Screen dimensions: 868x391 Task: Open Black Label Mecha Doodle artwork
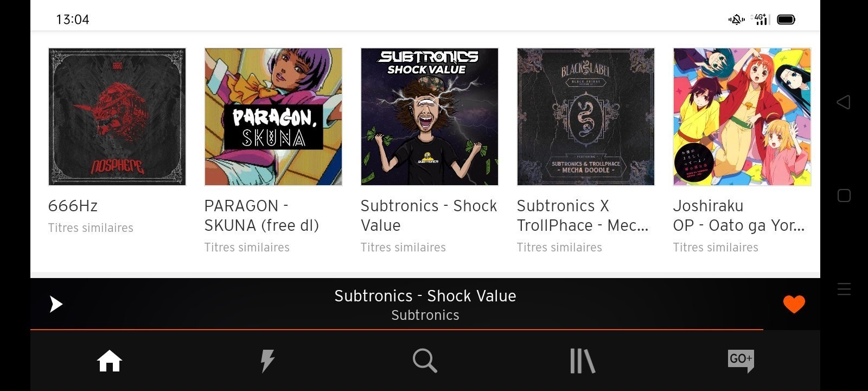click(586, 117)
